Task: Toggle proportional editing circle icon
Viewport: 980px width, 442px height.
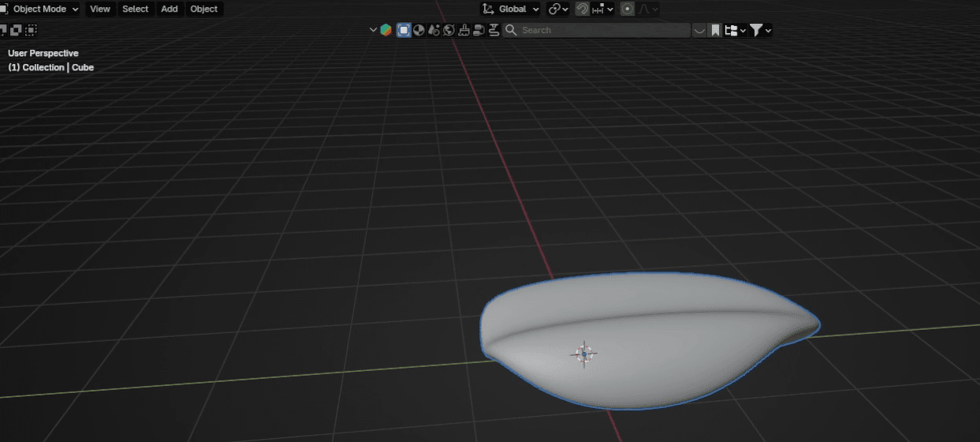Action: [x=628, y=9]
